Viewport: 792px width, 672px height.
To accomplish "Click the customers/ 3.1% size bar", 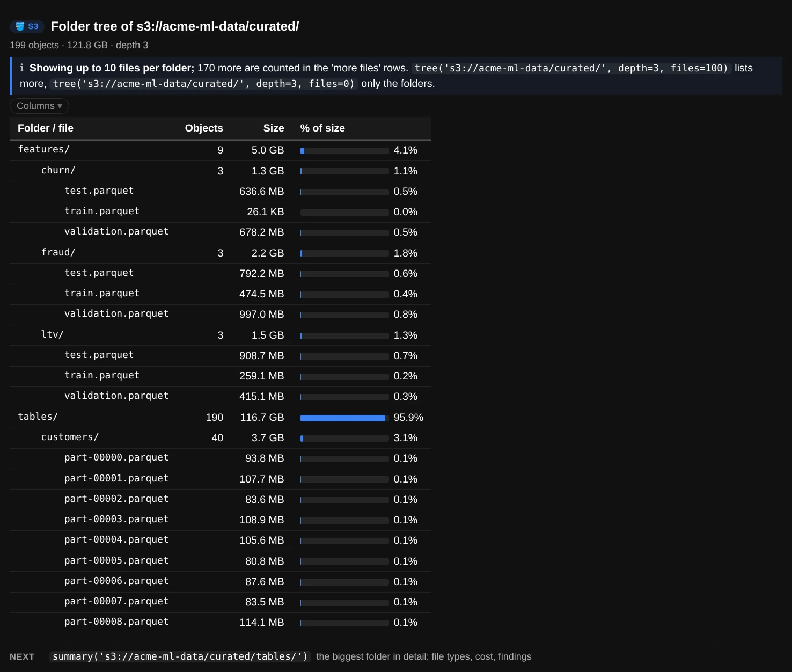I will tap(344, 439).
